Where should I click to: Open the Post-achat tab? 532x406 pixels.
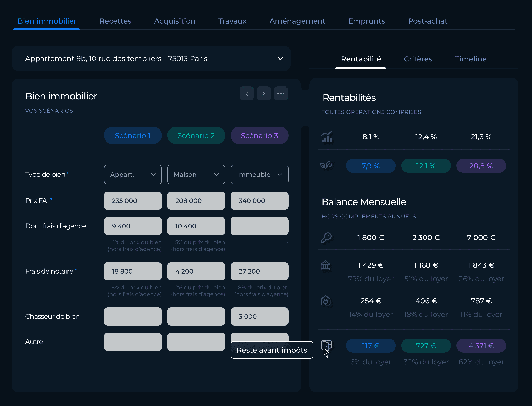[x=428, y=21]
